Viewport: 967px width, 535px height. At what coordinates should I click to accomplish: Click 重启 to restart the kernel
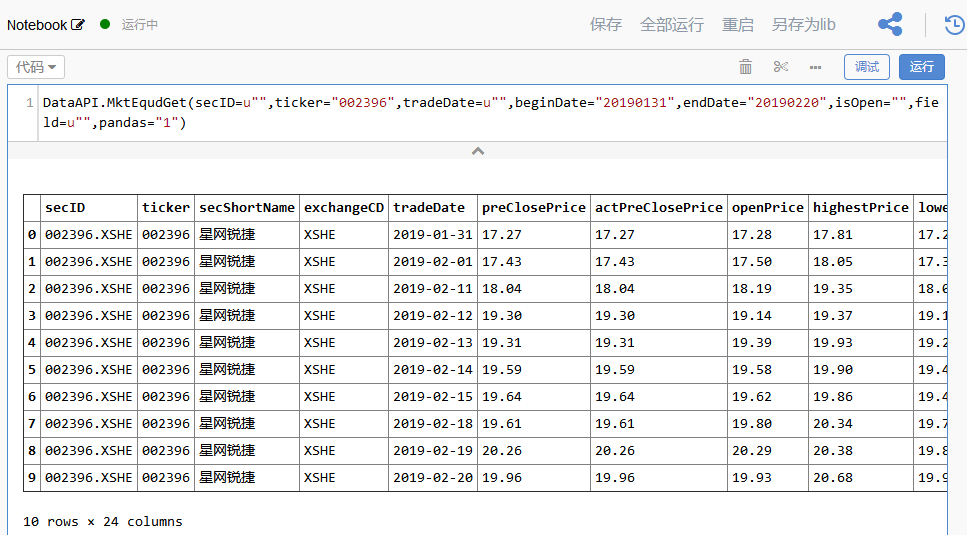[738, 25]
